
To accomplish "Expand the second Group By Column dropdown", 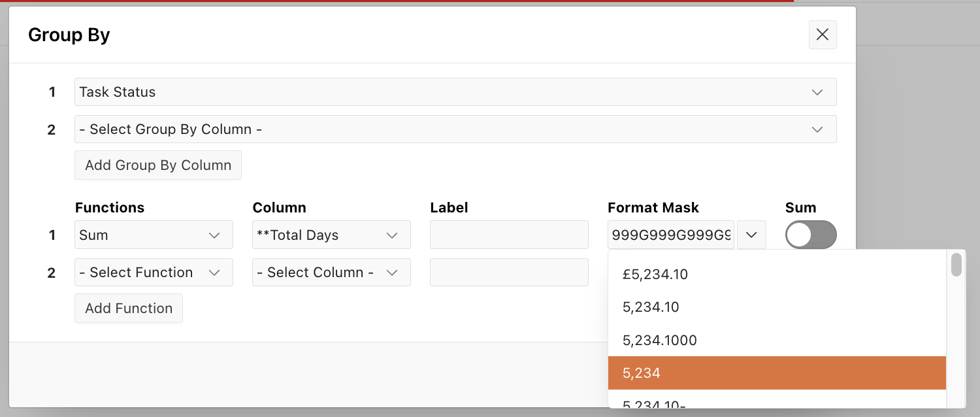I will tap(455, 129).
